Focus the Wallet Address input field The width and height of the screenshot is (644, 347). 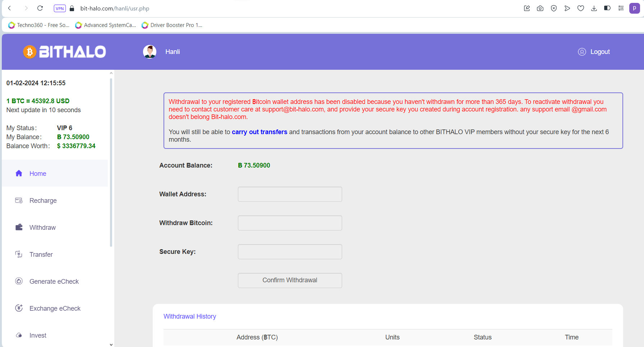tap(290, 194)
